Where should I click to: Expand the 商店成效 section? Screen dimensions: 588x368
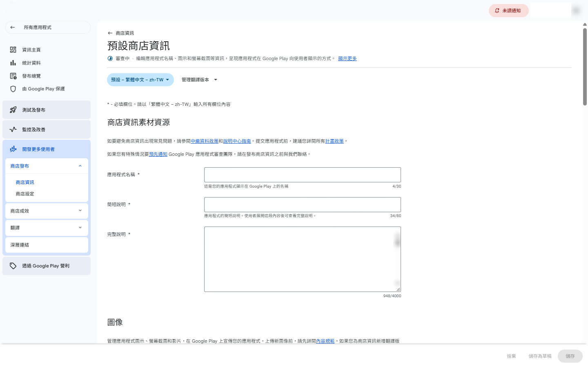point(47,211)
